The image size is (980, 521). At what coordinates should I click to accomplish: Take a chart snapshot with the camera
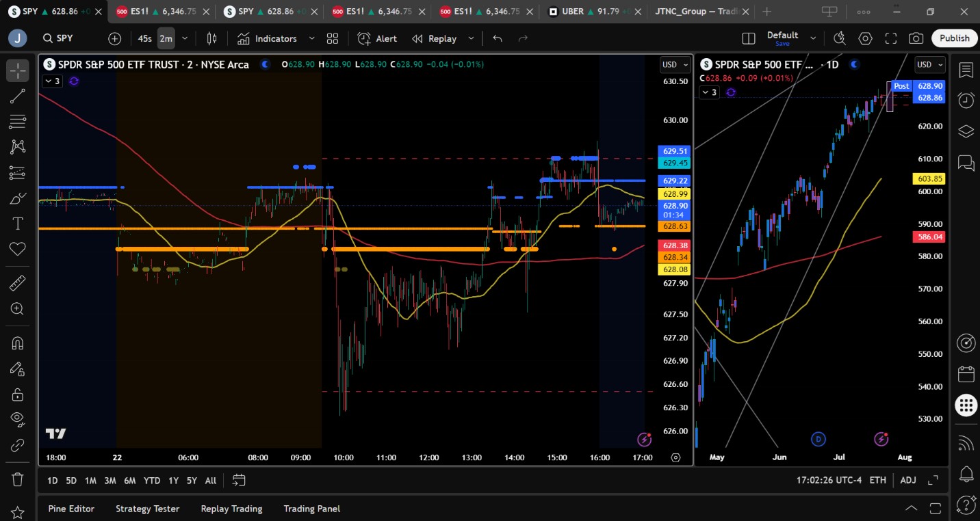[916, 39]
